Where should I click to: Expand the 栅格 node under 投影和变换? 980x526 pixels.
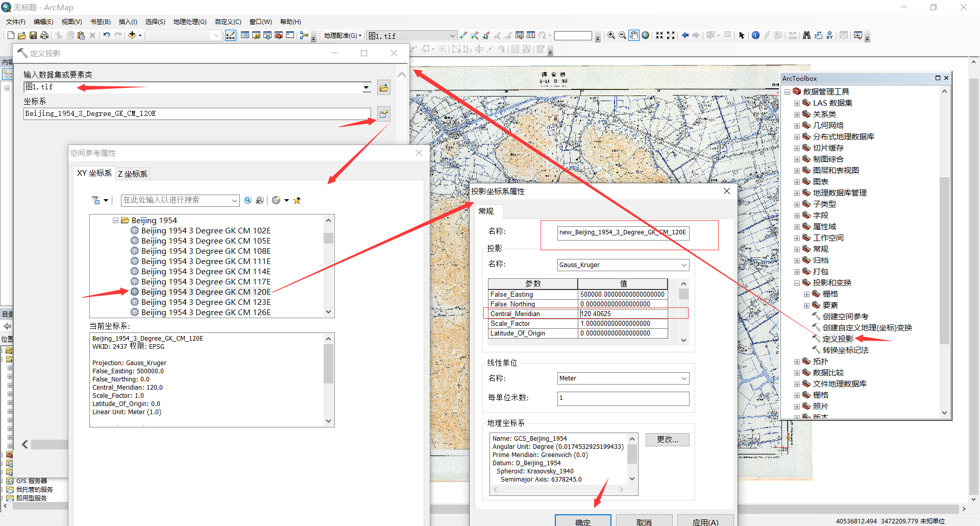[x=806, y=294]
